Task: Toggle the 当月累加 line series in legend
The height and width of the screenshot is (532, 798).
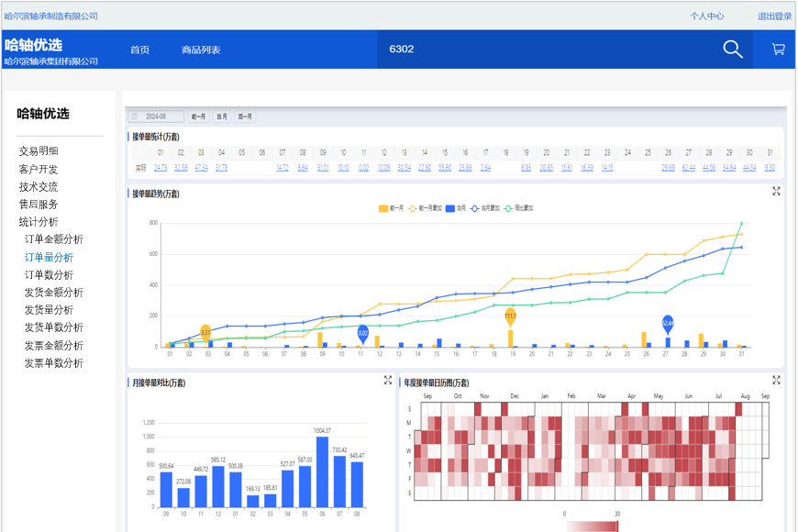Action: [x=484, y=208]
